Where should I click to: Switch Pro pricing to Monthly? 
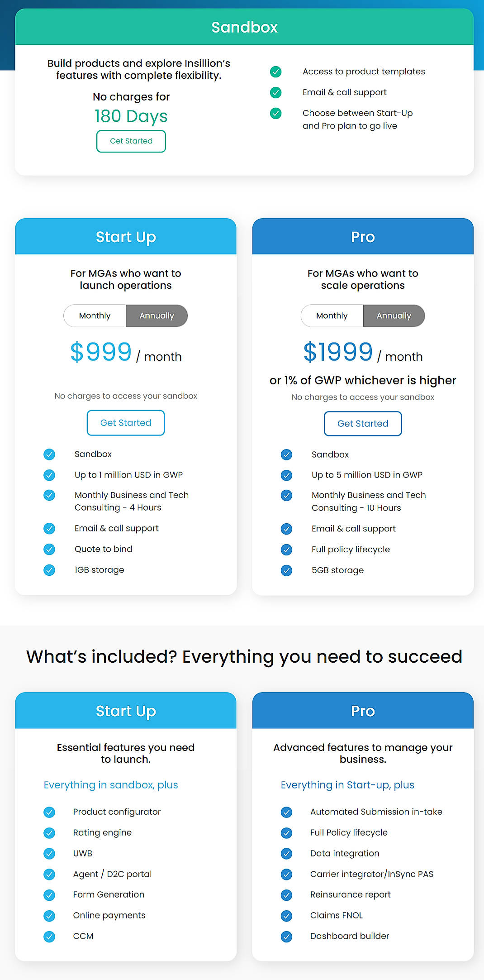tap(332, 316)
